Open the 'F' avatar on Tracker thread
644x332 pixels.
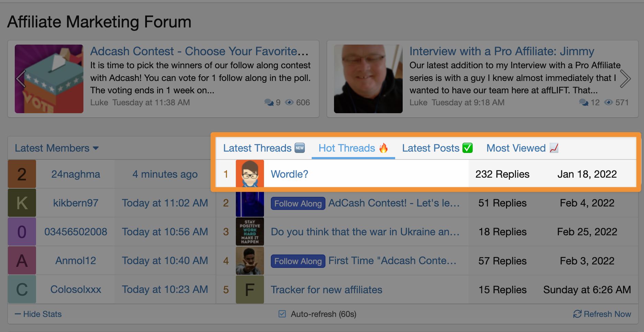tap(250, 289)
